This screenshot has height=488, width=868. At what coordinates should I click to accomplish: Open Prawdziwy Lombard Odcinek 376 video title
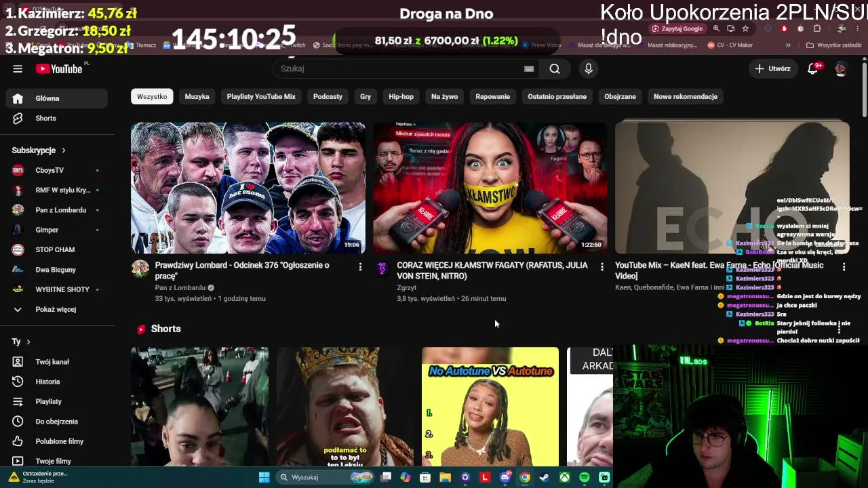[x=242, y=270]
